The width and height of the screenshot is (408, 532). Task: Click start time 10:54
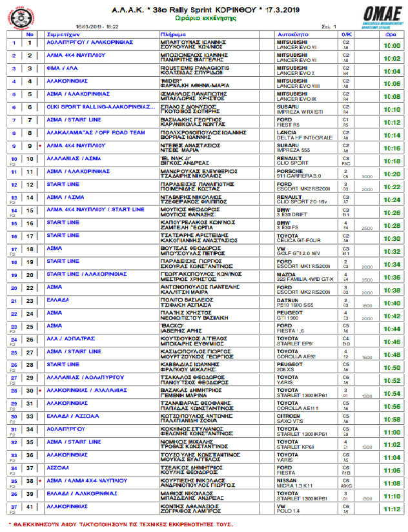392,394
